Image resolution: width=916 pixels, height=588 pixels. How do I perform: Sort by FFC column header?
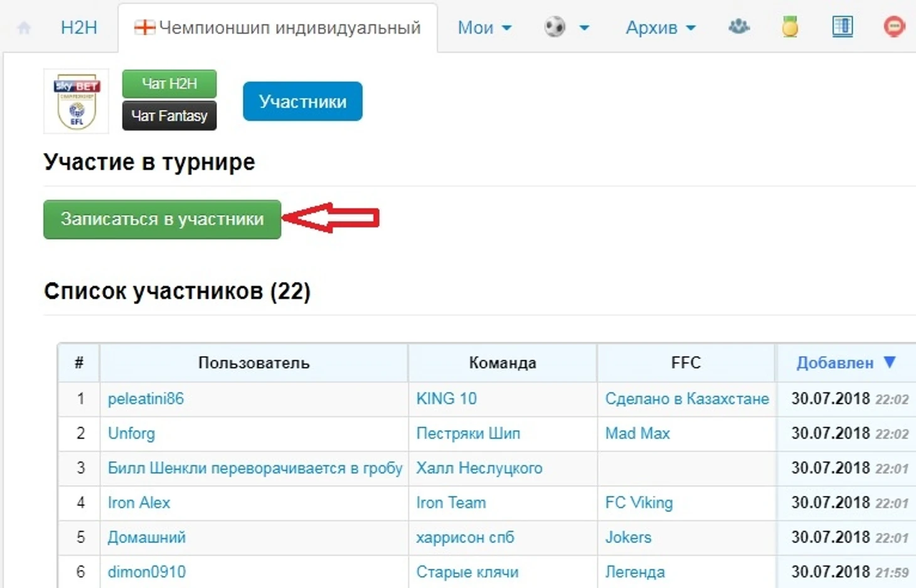686,362
